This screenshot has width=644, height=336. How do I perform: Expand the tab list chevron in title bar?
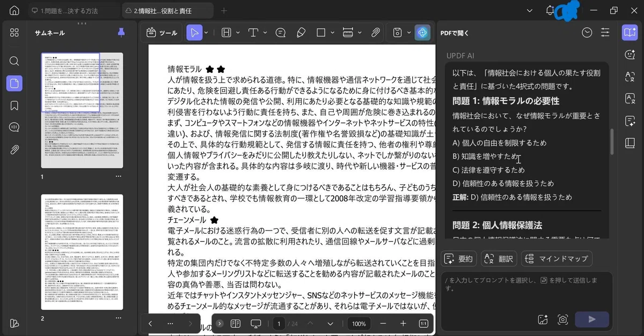pyautogui.click(x=530, y=10)
